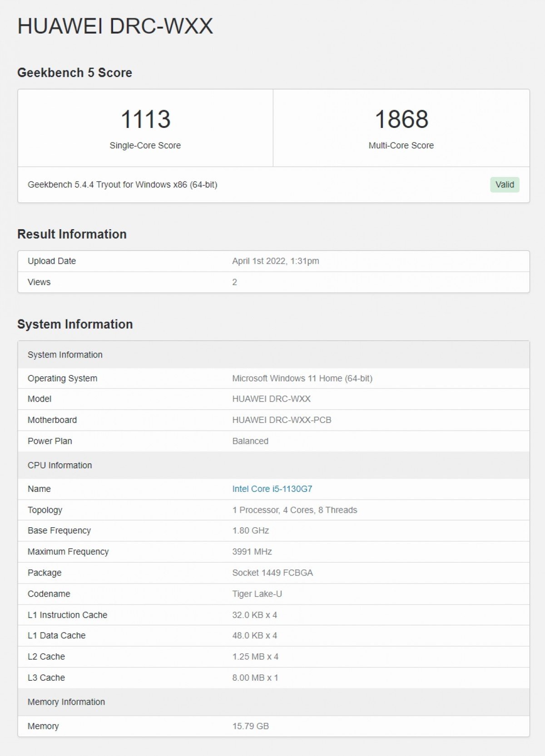Click the Memory 15.79 GB value

pyautogui.click(x=251, y=726)
